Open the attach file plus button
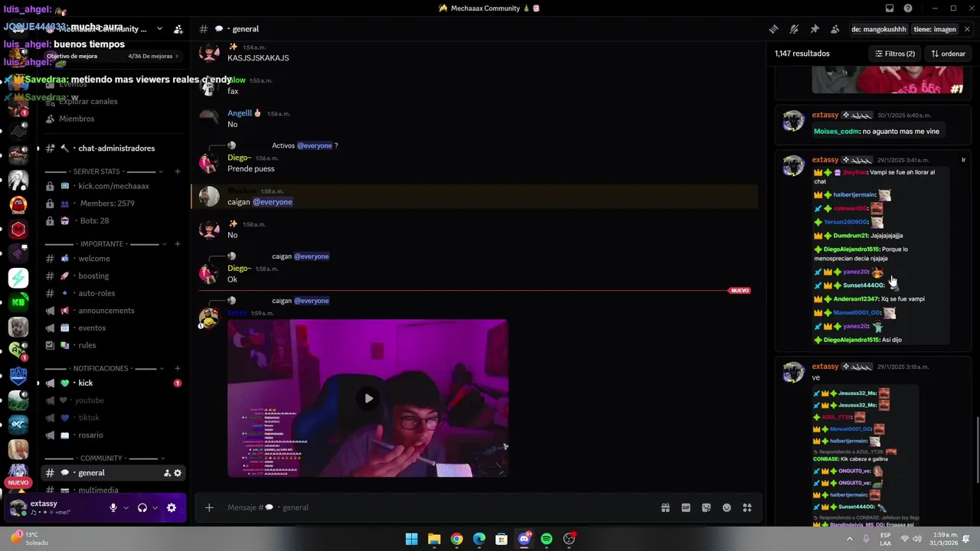Viewport: 980px width, 551px height. pos(209,507)
